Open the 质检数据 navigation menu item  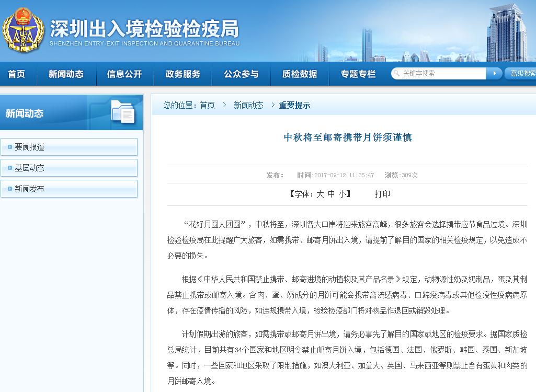(x=300, y=74)
